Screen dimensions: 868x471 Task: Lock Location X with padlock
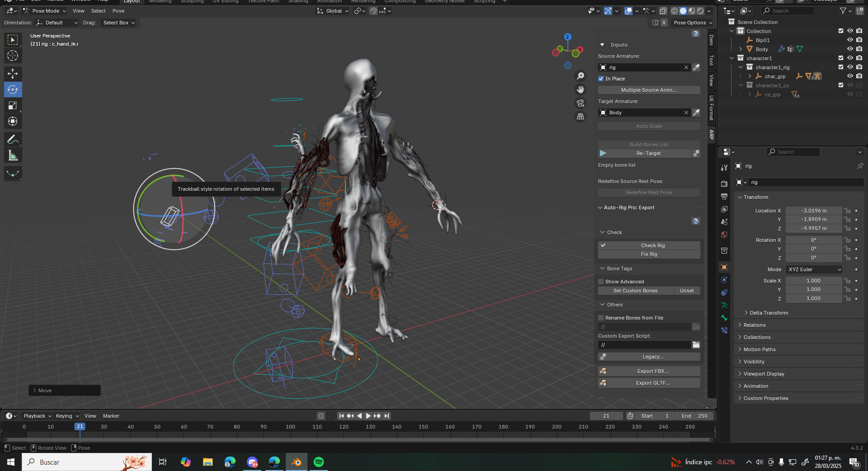pos(848,211)
